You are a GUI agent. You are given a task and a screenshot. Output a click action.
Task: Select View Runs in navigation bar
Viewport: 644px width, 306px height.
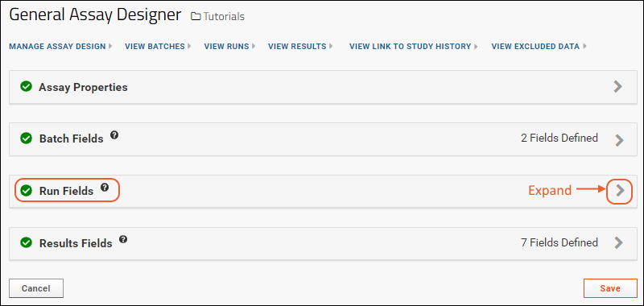(230, 47)
